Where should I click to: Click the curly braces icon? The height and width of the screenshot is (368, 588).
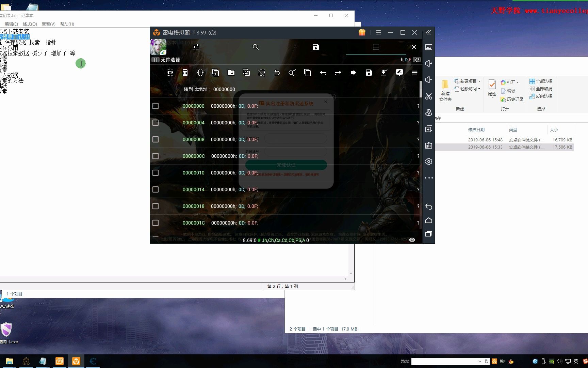[200, 73]
